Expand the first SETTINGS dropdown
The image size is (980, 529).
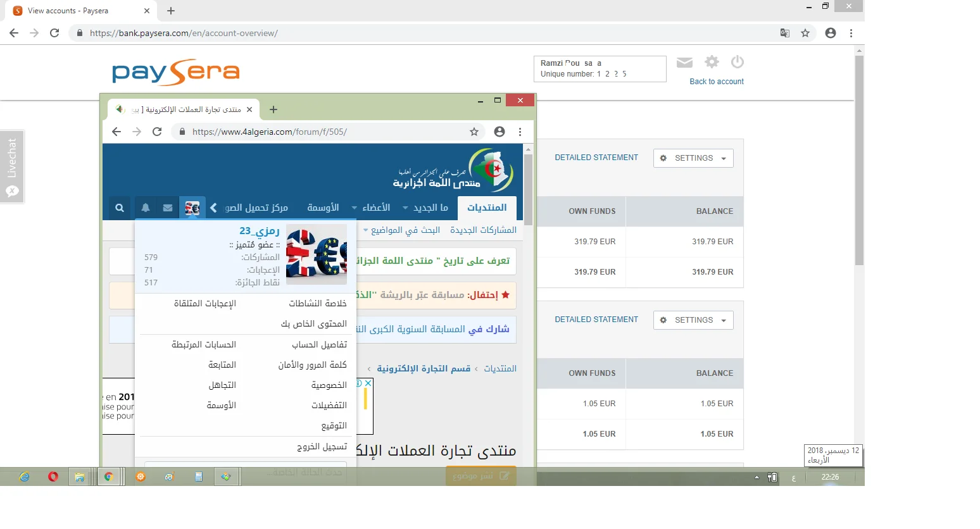(x=693, y=158)
